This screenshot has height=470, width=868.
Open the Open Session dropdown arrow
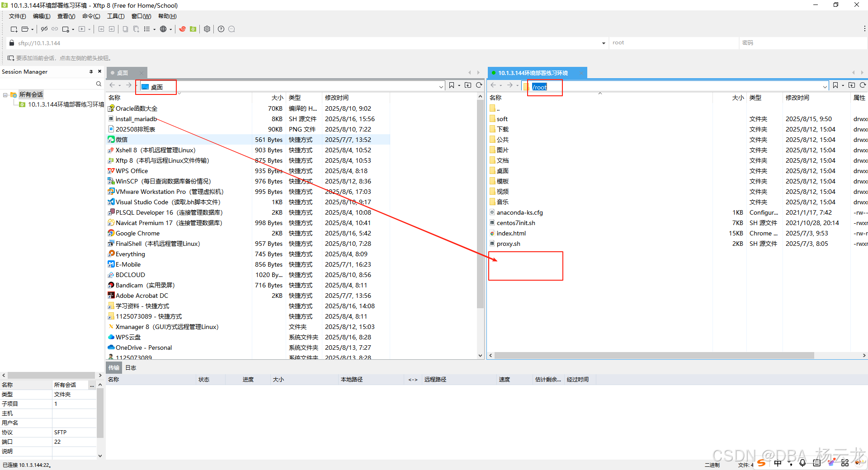point(33,29)
